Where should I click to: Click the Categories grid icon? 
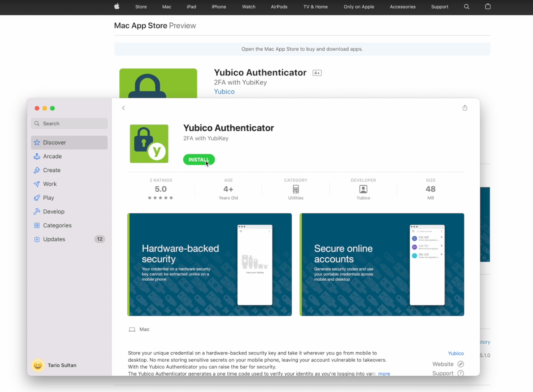pos(37,225)
